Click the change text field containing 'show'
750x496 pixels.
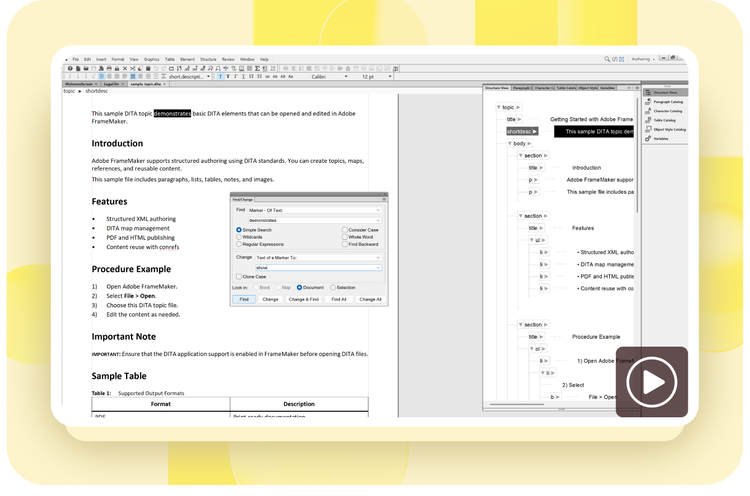click(318, 267)
